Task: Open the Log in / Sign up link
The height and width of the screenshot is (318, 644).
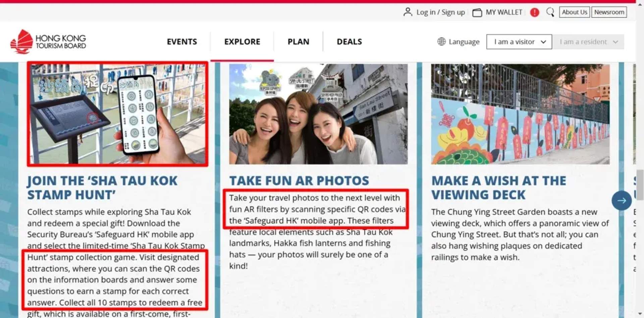Action: pyautogui.click(x=440, y=12)
